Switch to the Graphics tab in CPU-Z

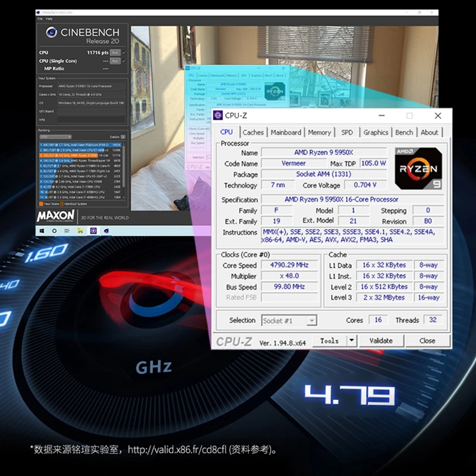click(x=376, y=132)
